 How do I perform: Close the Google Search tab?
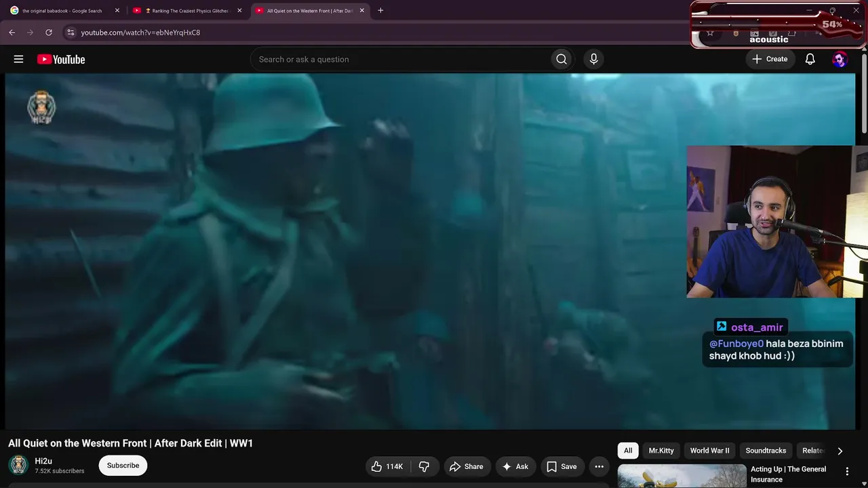coord(117,11)
